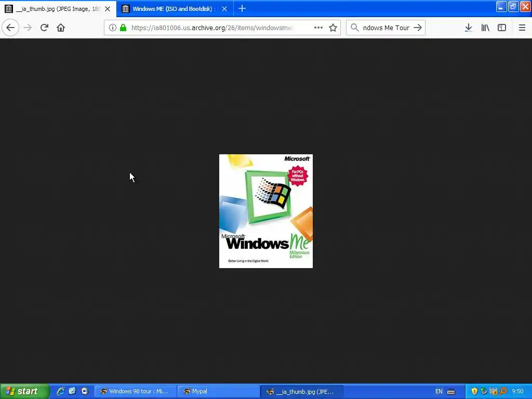The height and width of the screenshot is (399, 532).
Task: Launch Windows Media Player quick launch icon
Action: pos(85,391)
